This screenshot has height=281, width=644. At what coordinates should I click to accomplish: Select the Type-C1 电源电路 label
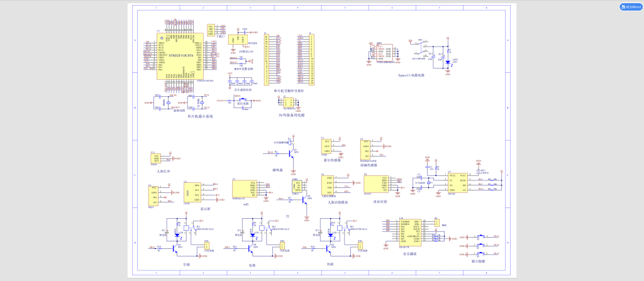[411, 75]
